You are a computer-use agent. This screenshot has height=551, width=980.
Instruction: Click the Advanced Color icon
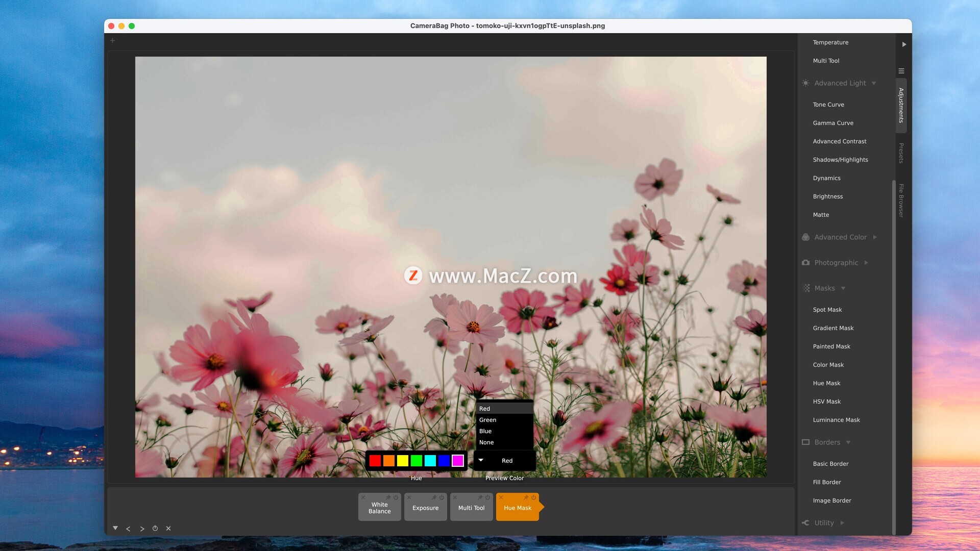tap(805, 237)
